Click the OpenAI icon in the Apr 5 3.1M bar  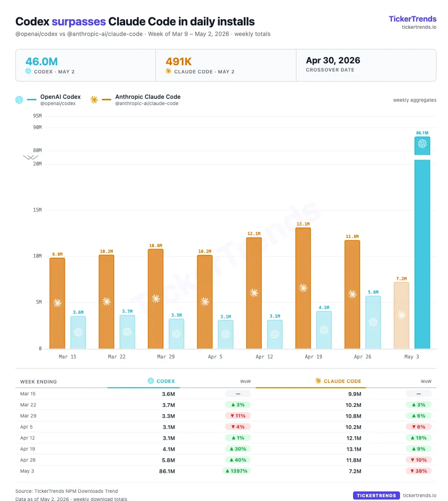coord(226,334)
